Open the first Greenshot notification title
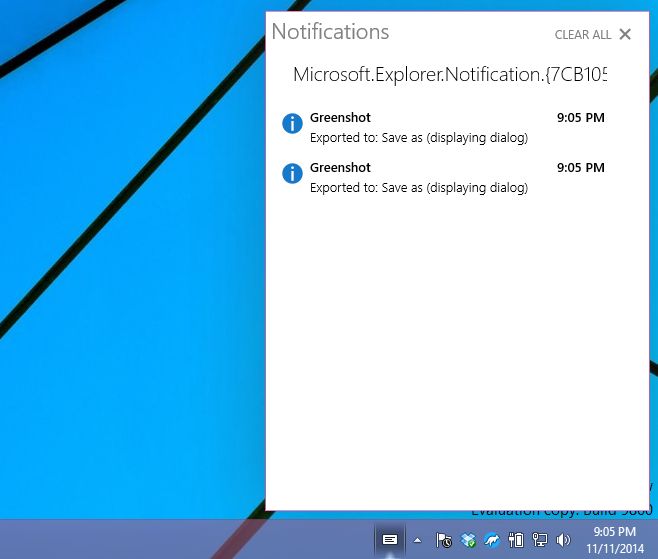This screenshot has width=658, height=559. click(x=340, y=118)
